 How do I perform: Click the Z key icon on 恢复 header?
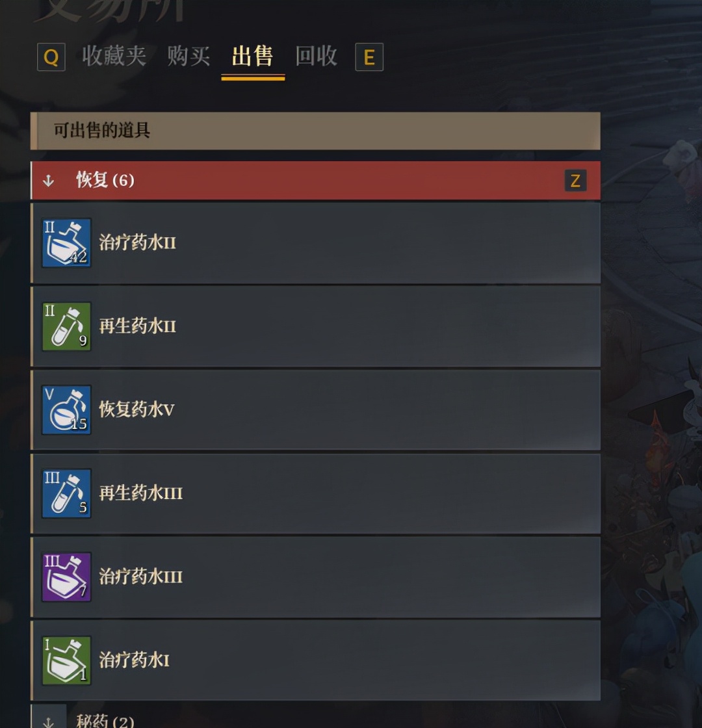(575, 181)
